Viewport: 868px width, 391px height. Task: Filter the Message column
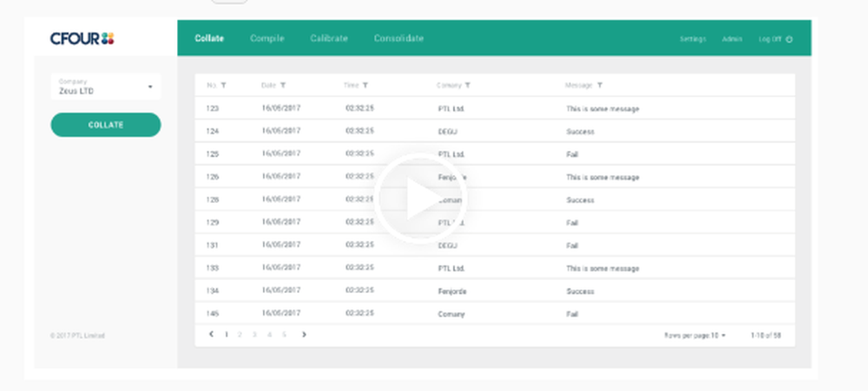pos(600,86)
